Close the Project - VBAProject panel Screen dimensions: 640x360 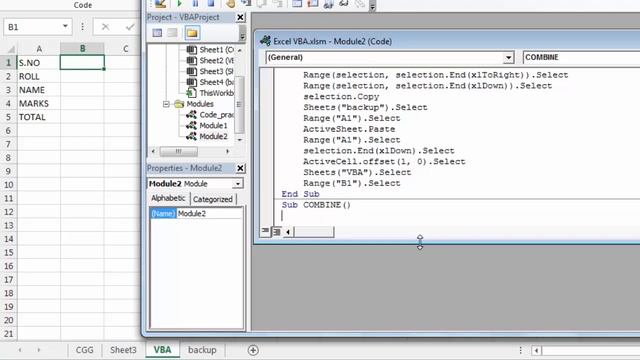pyautogui.click(x=240, y=17)
